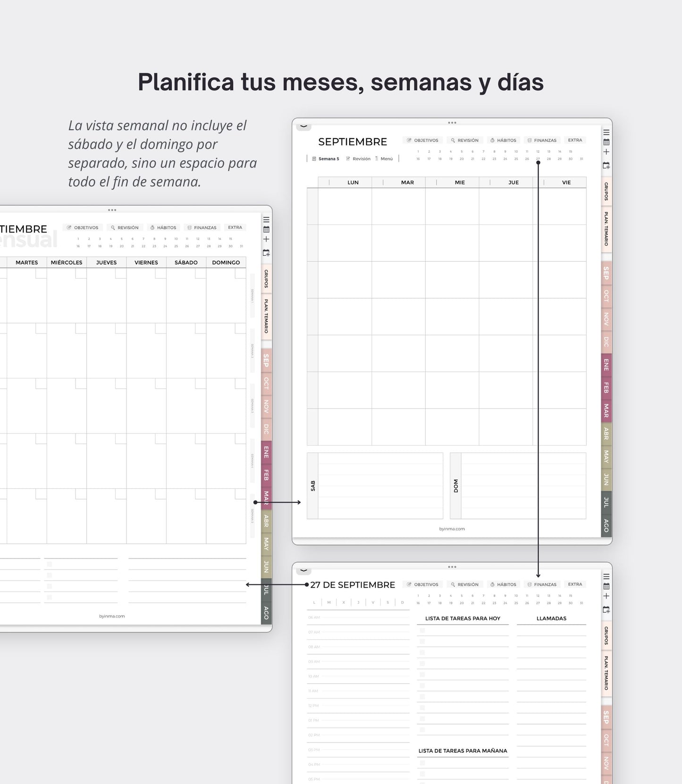Screen dimensions: 682x784
Task: Select the GRUPOS tab in the monthly planner
Action: pyautogui.click(x=266, y=279)
